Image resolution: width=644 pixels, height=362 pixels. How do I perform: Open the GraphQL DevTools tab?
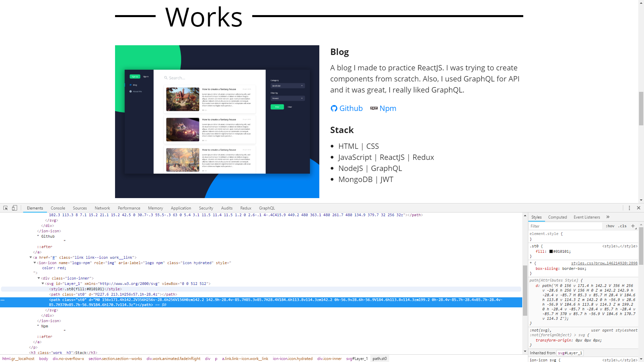pyautogui.click(x=267, y=208)
